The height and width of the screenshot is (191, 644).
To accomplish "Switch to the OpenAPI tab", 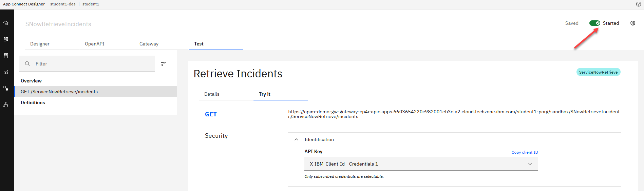I will click(95, 44).
